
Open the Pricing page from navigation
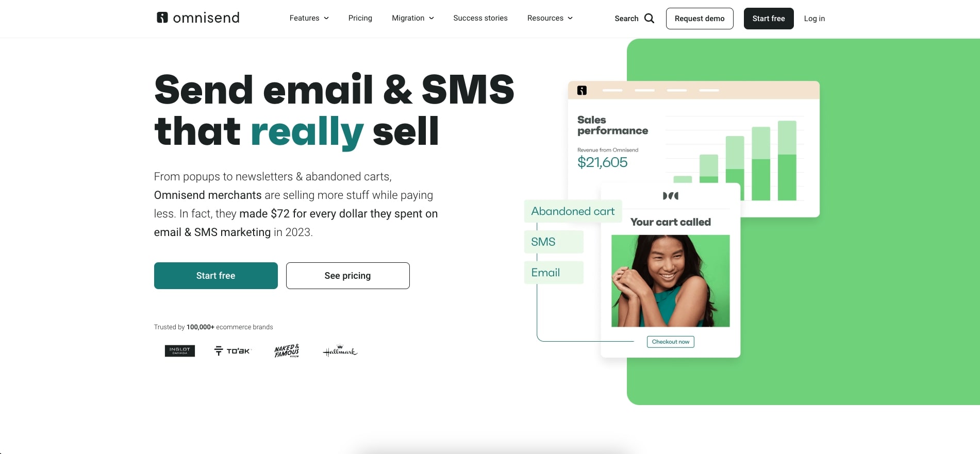(360, 18)
